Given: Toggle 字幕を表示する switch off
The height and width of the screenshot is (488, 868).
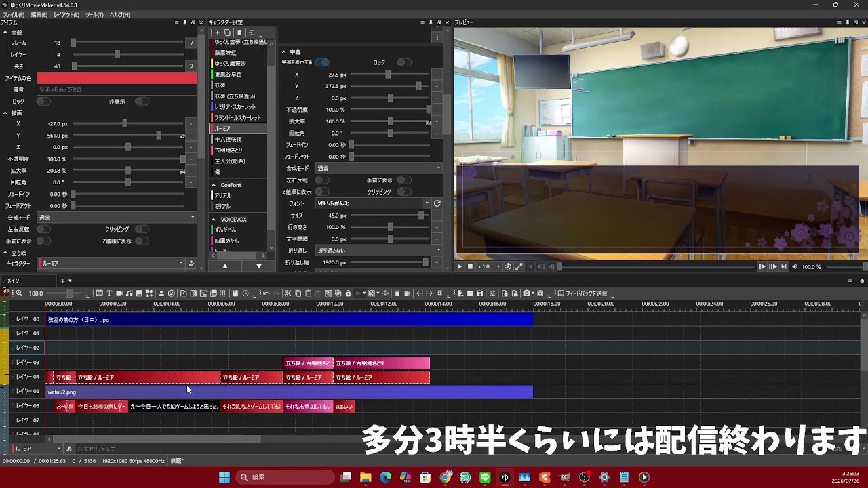Looking at the screenshot, I should click(322, 62).
